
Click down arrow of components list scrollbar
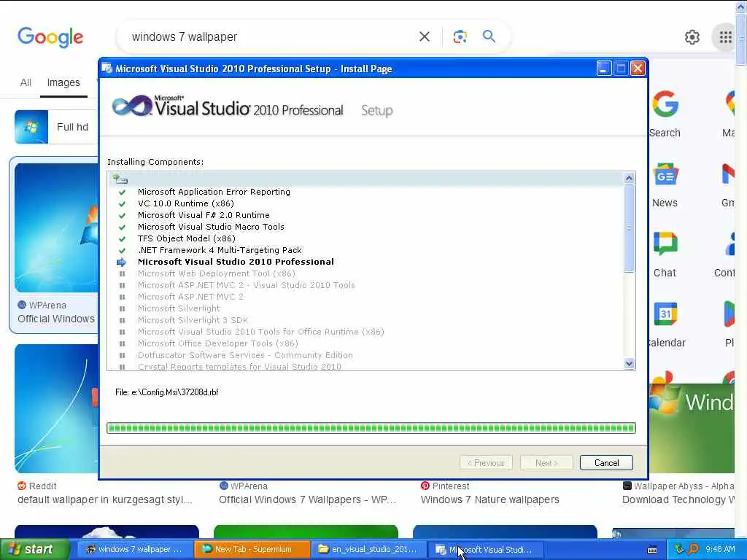click(x=629, y=364)
